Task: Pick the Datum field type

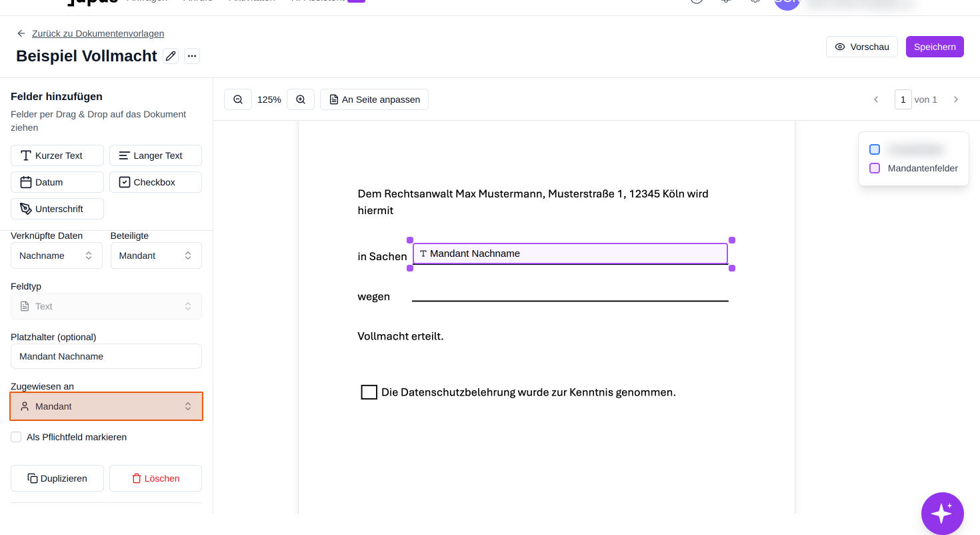Action: pyautogui.click(x=57, y=182)
